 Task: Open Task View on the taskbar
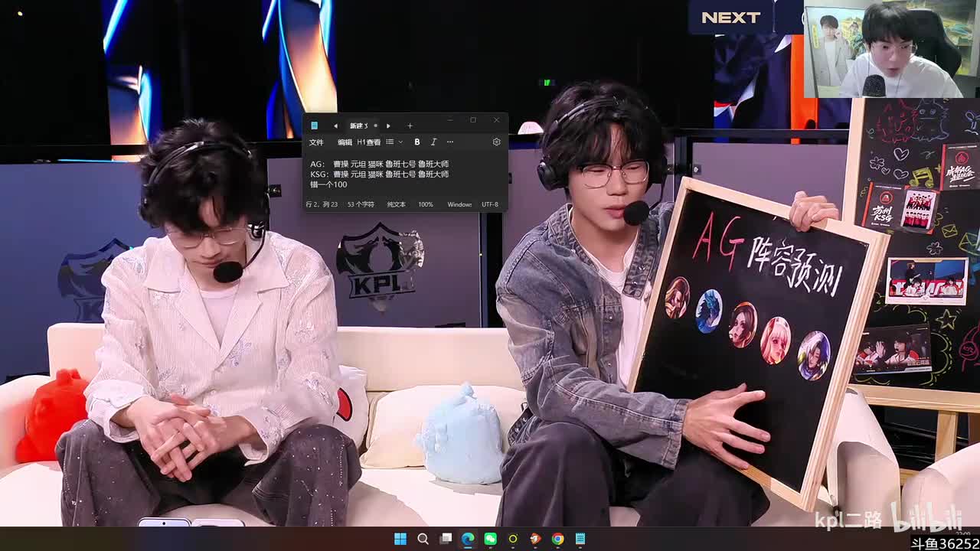(x=445, y=539)
